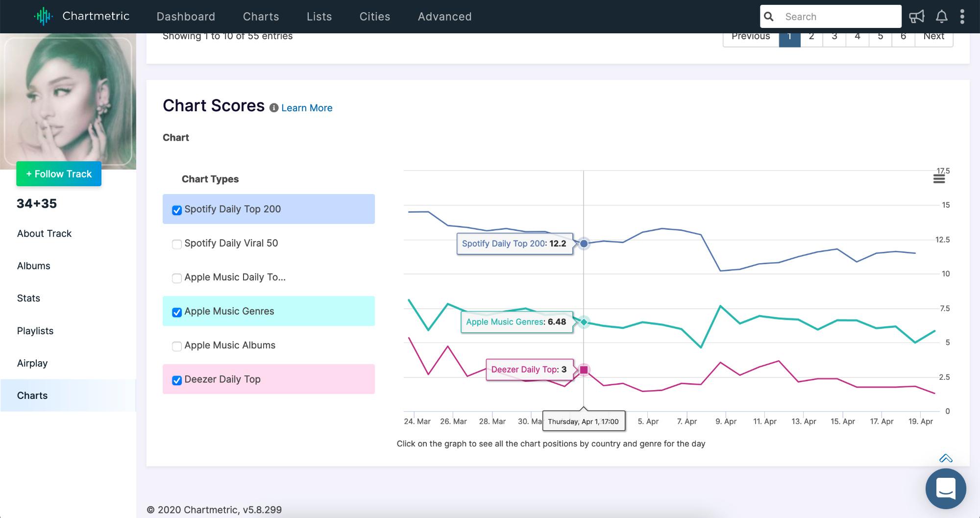The image size is (980, 518).
Task: Open the Advanced menu
Action: click(x=445, y=17)
